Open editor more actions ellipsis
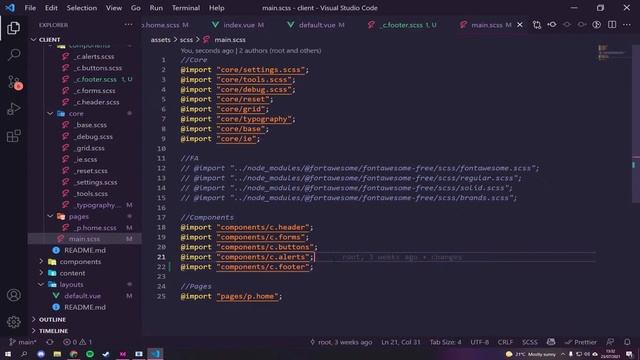The height and width of the screenshot is (360, 640). click(627, 25)
